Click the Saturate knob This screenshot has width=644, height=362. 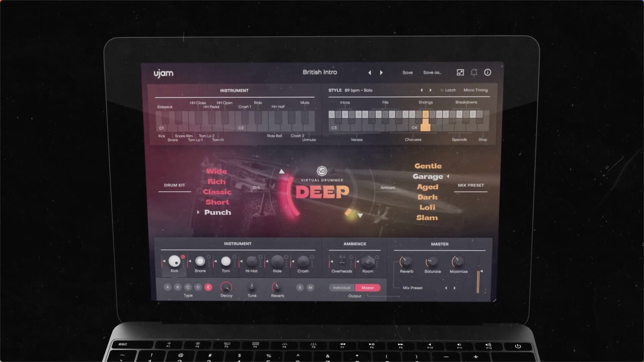pos(432,261)
